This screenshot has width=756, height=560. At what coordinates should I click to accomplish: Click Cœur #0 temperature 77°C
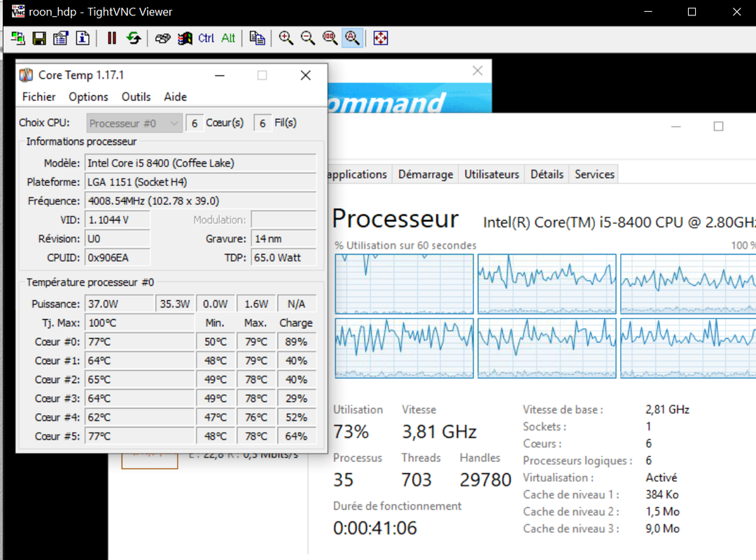pos(140,342)
